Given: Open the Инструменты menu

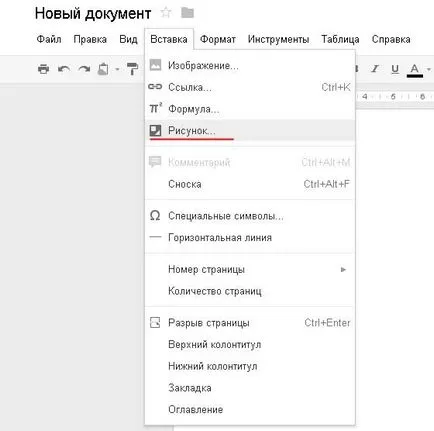Looking at the screenshot, I should [x=278, y=39].
